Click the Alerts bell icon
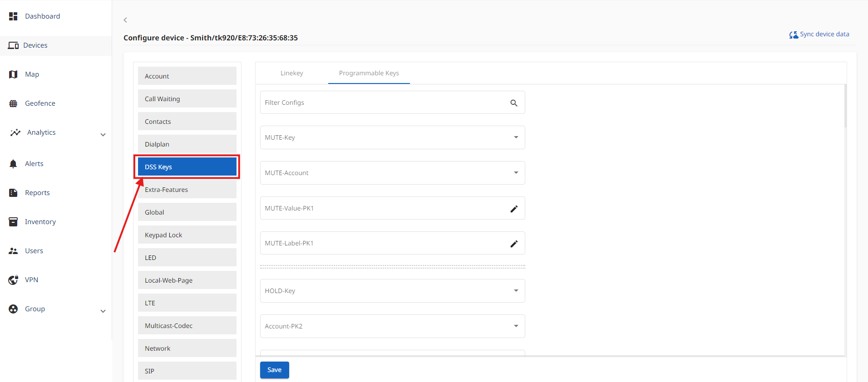This screenshot has height=382, width=868. click(x=13, y=164)
